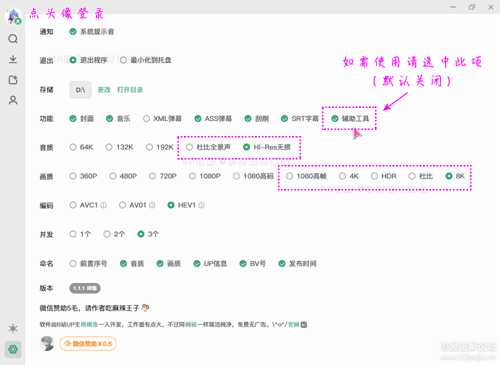Screen dimensions: 500x365
Task: Click the 打开目录 link
Action: [130, 90]
